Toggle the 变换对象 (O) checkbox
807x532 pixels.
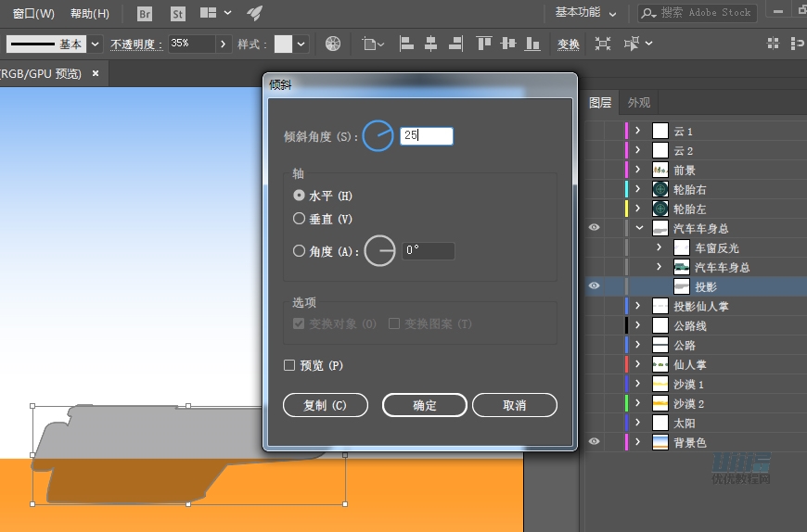click(x=298, y=323)
